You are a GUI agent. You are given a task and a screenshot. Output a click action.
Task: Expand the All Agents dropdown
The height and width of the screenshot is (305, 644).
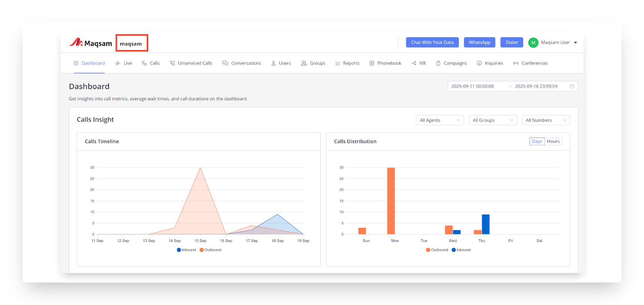tap(440, 120)
